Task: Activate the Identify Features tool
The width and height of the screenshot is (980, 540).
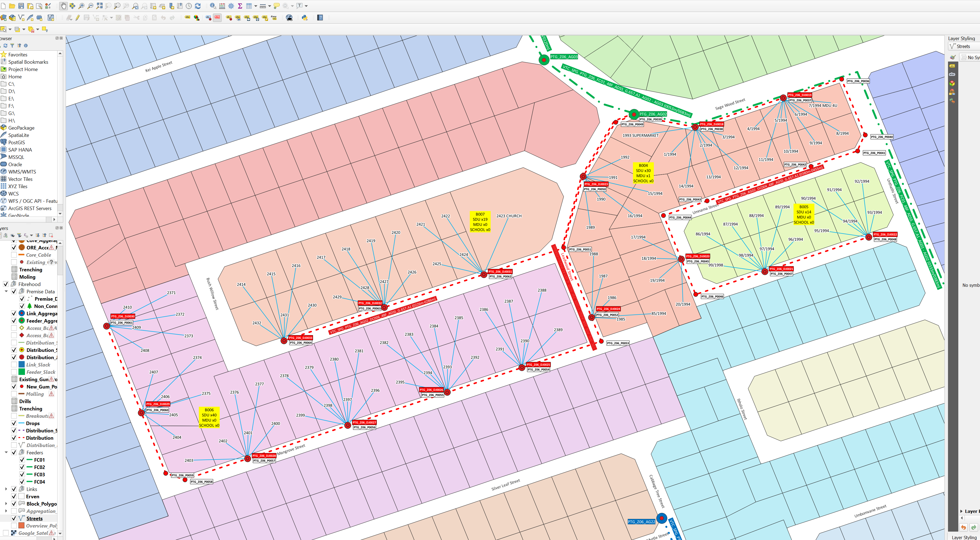Action: (213, 6)
